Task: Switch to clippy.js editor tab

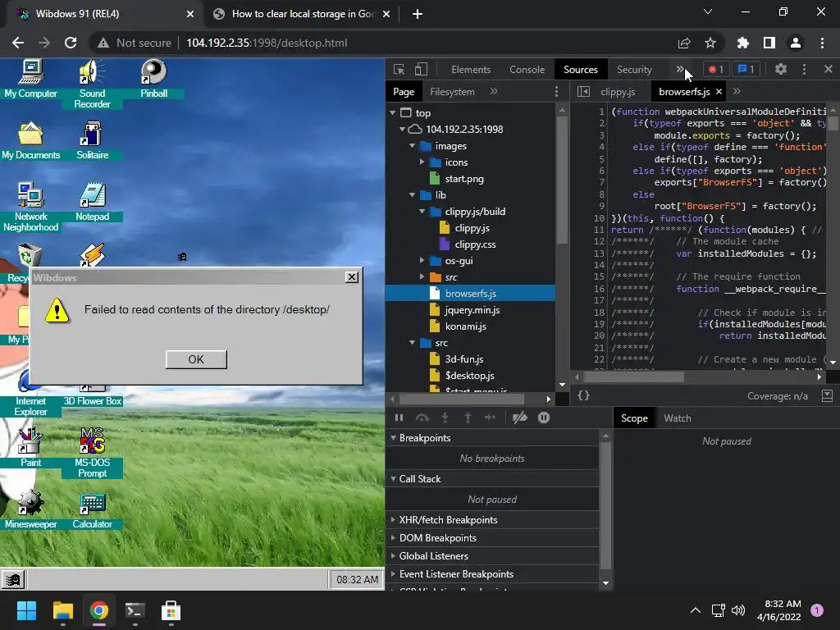Action: click(x=618, y=92)
